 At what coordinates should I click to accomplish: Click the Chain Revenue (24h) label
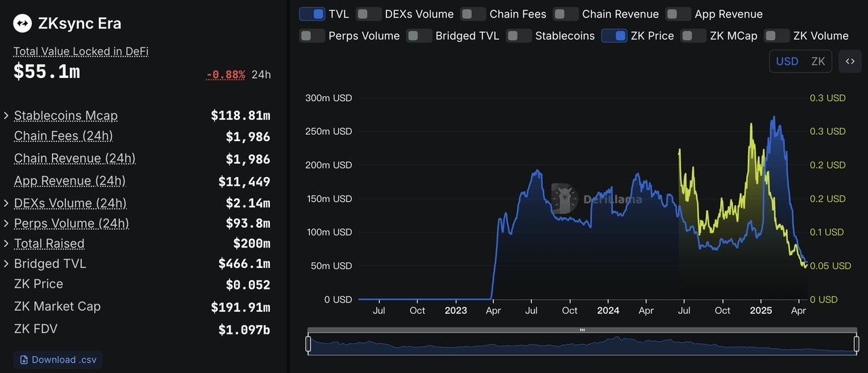75,159
